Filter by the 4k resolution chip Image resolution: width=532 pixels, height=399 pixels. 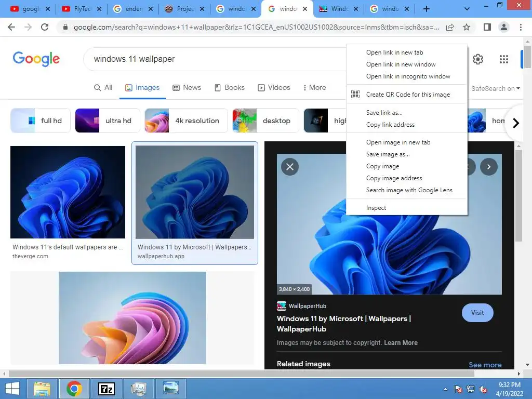point(186,121)
